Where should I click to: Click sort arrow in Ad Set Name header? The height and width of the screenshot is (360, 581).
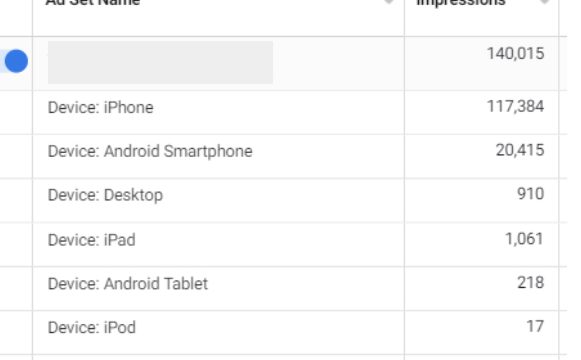[x=388, y=2]
